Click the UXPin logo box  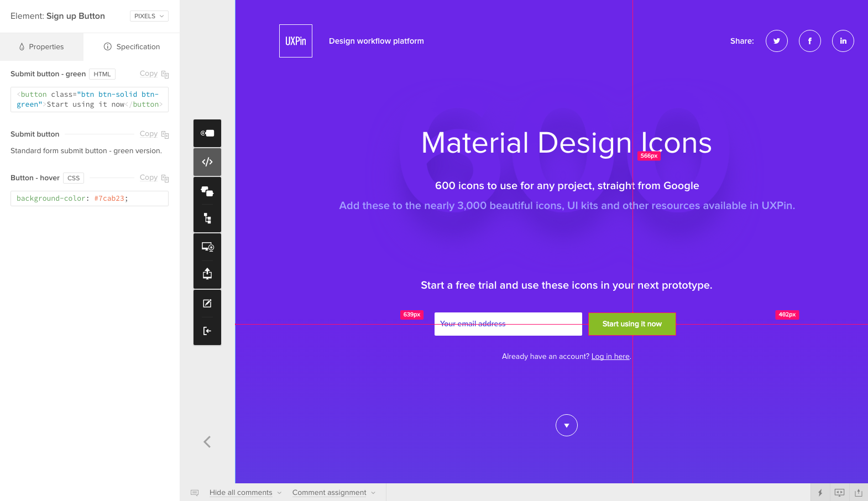tap(296, 41)
